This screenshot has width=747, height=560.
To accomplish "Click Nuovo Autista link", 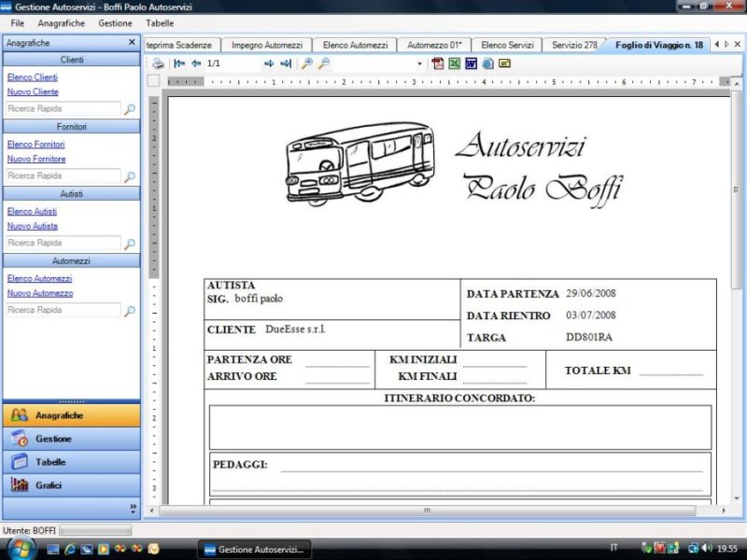I will click(x=33, y=226).
